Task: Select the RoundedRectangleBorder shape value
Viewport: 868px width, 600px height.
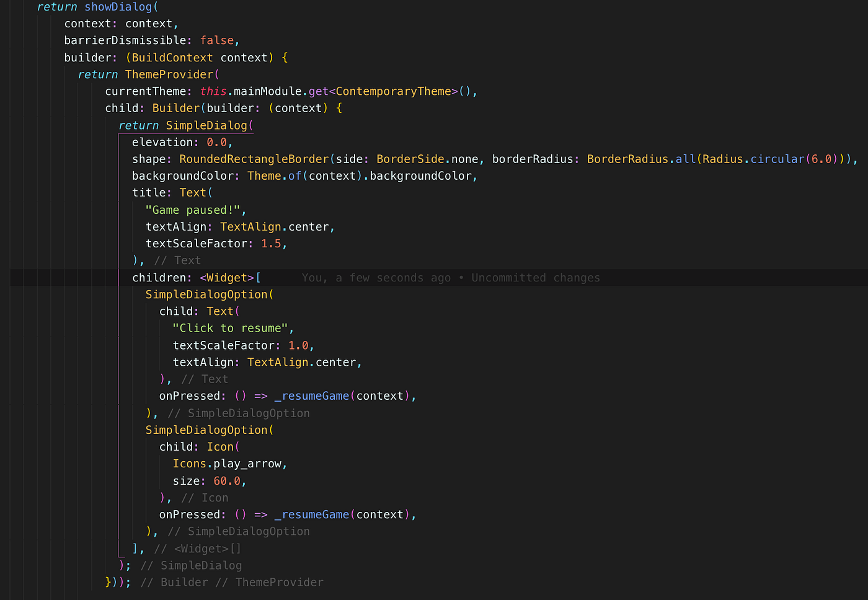Action: coord(253,159)
